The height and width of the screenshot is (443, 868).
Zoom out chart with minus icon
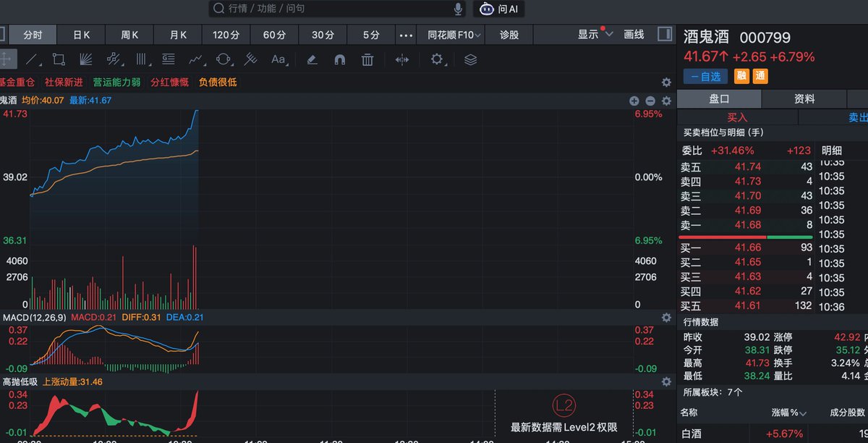pyautogui.click(x=650, y=101)
